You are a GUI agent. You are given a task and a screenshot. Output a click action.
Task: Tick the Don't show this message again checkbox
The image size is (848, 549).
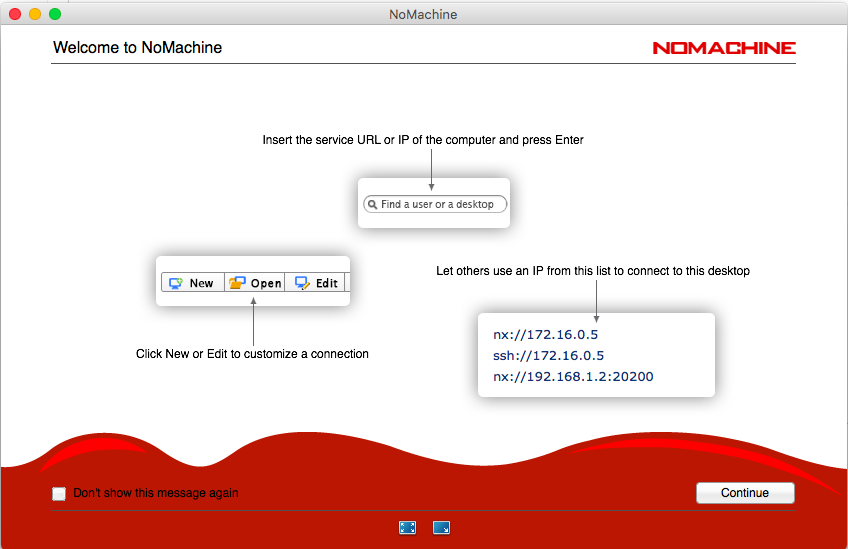tap(59, 493)
